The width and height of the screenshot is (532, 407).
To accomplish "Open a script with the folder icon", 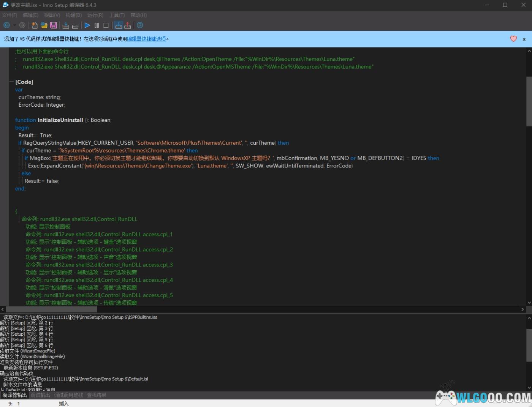I will (x=44, y=25).
